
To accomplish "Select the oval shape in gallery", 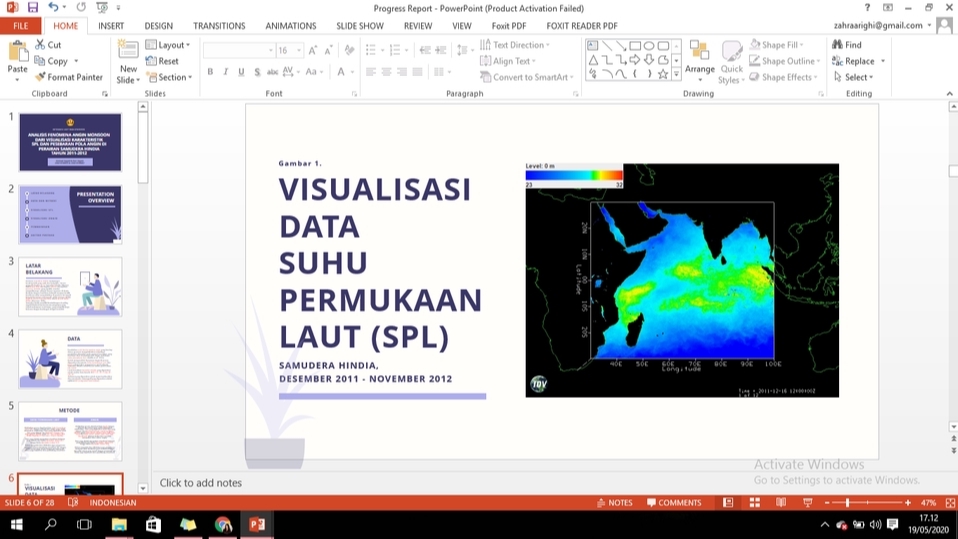I will 649,46.
